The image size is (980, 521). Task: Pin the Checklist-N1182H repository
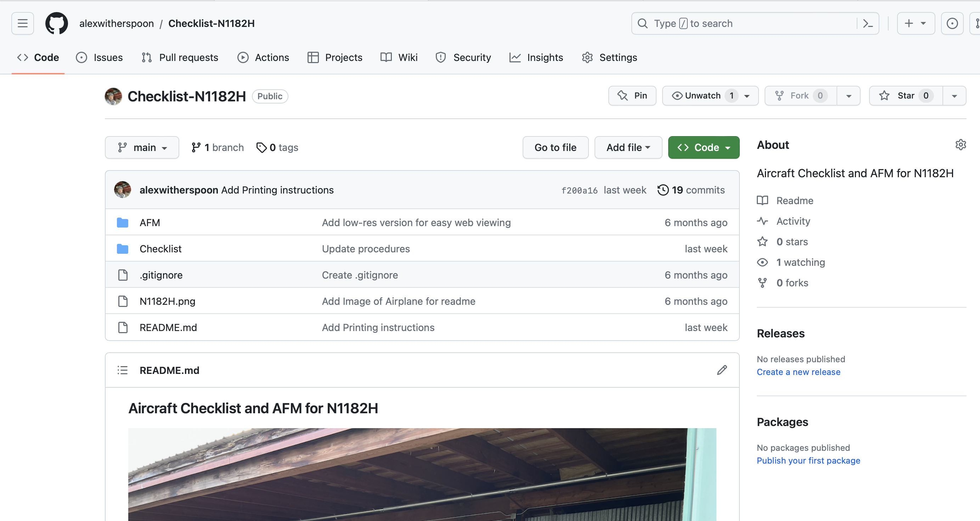coord(632,96)
